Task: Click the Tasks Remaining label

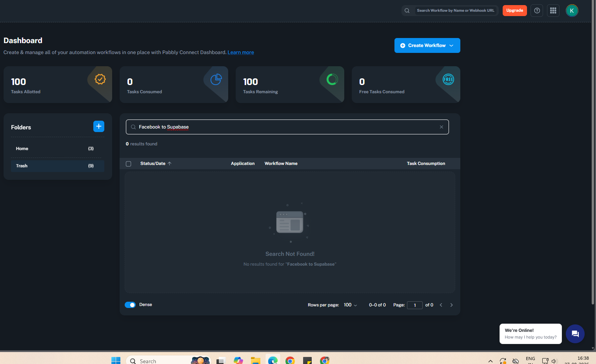Action: [x=260, y=92]
